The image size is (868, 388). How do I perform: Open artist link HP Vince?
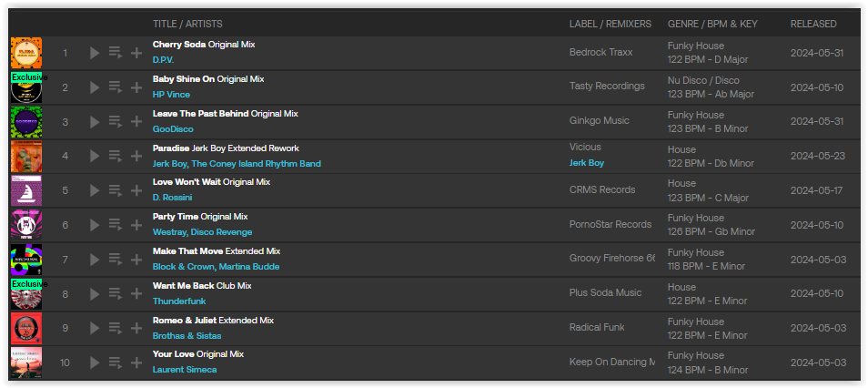[x=171, y=95]
